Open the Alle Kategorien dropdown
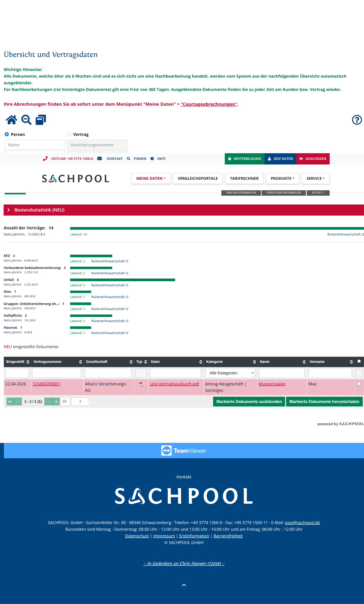Viewport: 364px width, 604px height. coord(231,373)
